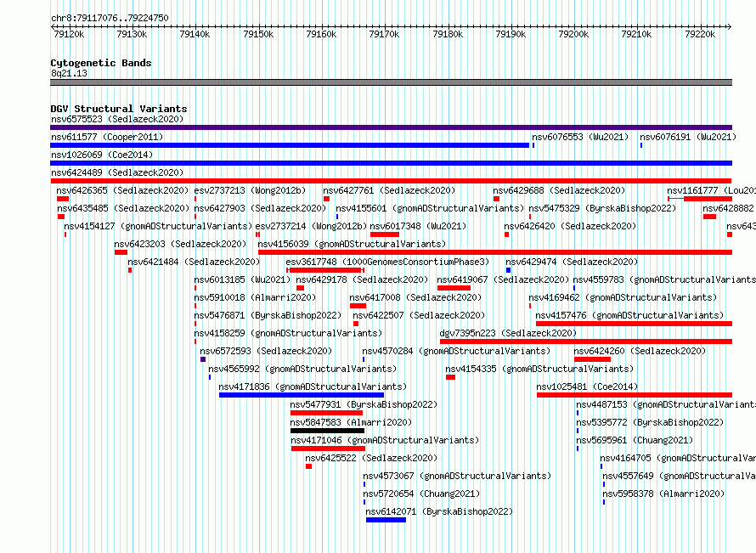
Task: Click the blue nsv6142071 variant bar
Action: [386, 520]
